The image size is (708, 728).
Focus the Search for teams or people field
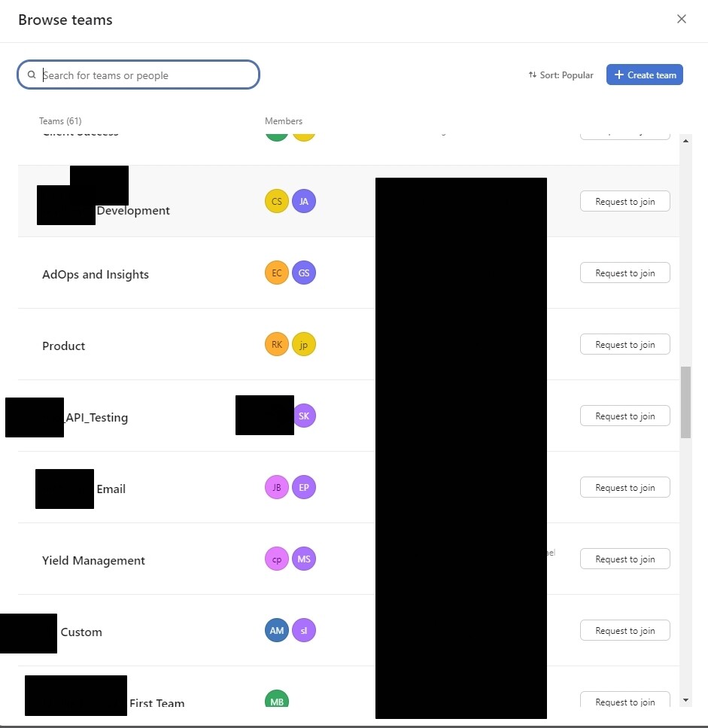click(138, 75)
